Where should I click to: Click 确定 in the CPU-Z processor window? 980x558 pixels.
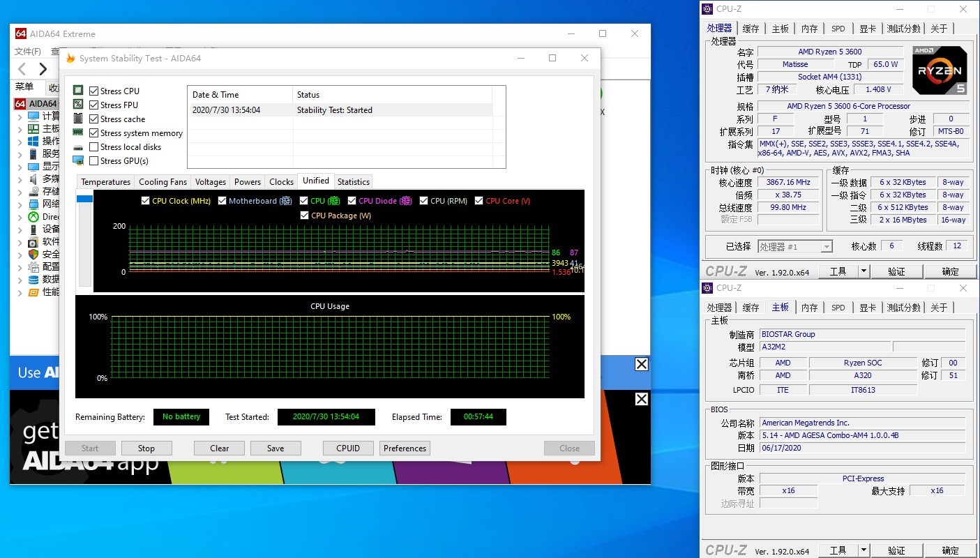950,271
